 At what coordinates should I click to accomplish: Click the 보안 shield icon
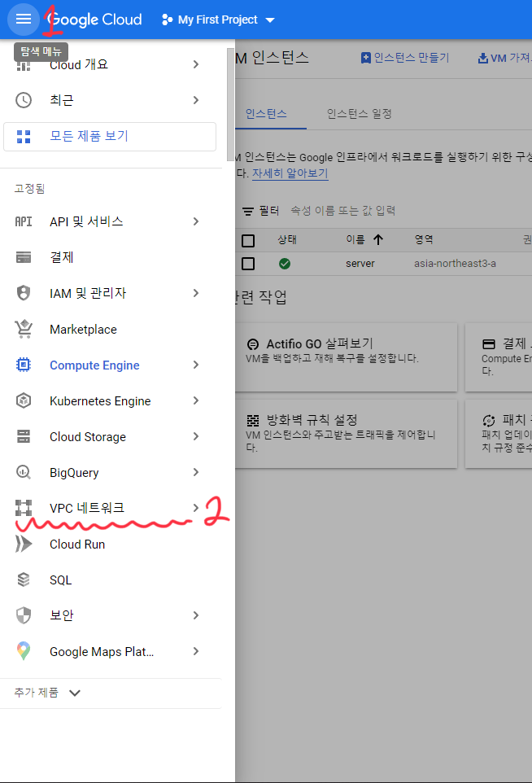pyautogui.click(x=24, y=615)
